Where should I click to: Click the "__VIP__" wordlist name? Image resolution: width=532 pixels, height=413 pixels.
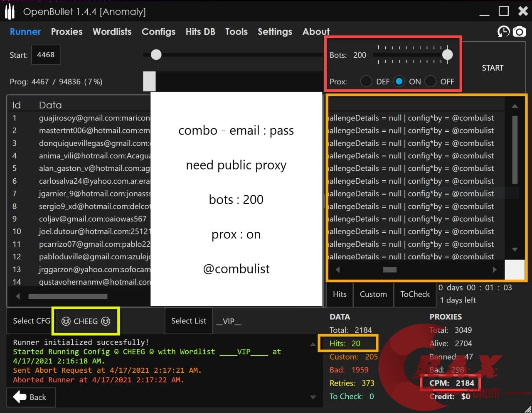click(x=229, y=321)
